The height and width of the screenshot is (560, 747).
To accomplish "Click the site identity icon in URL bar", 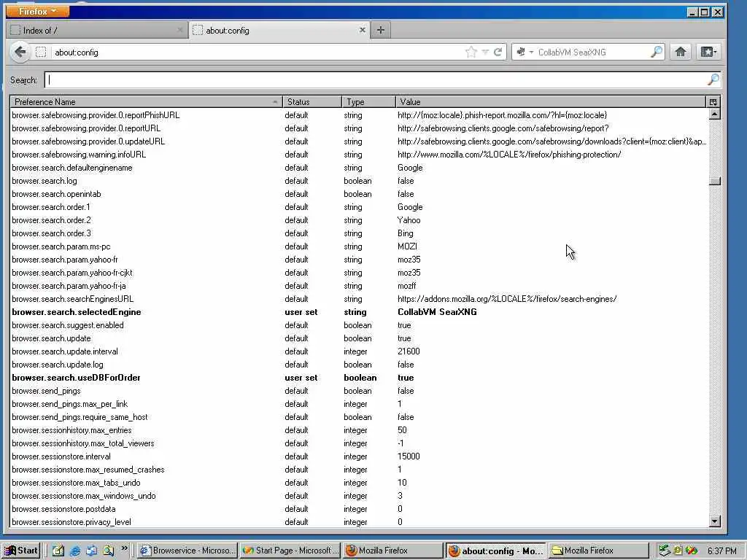I will coord(41,52).
